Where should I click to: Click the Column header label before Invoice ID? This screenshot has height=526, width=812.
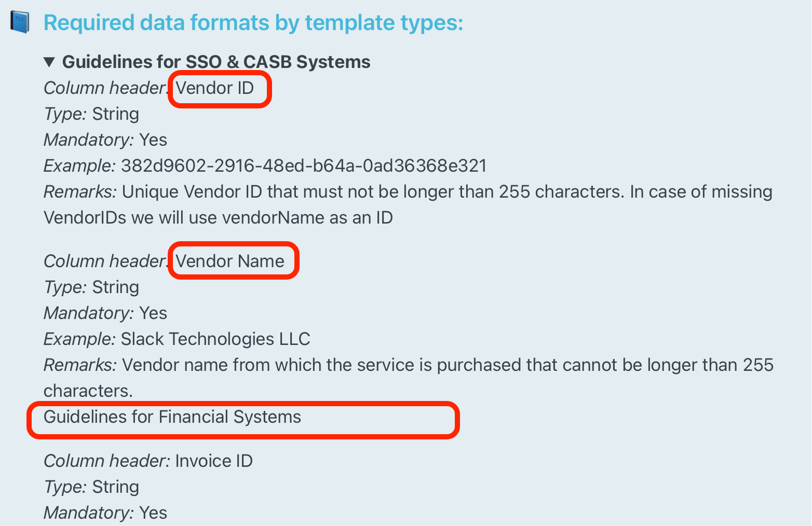[106, 461]
